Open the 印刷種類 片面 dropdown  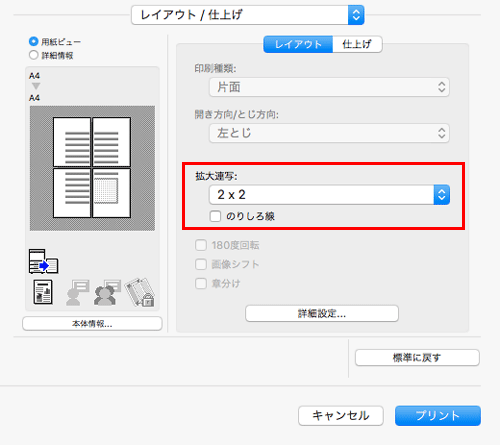[x=329, y=87]
